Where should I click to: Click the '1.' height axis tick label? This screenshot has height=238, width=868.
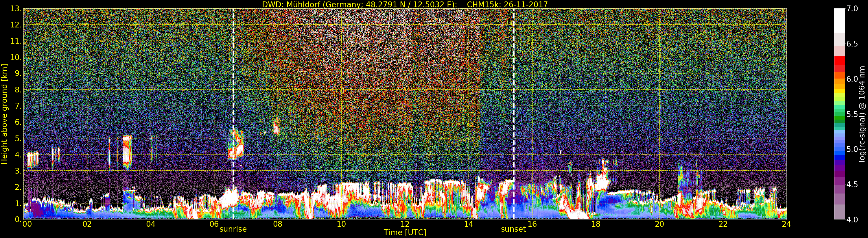[x=18, y=203]
